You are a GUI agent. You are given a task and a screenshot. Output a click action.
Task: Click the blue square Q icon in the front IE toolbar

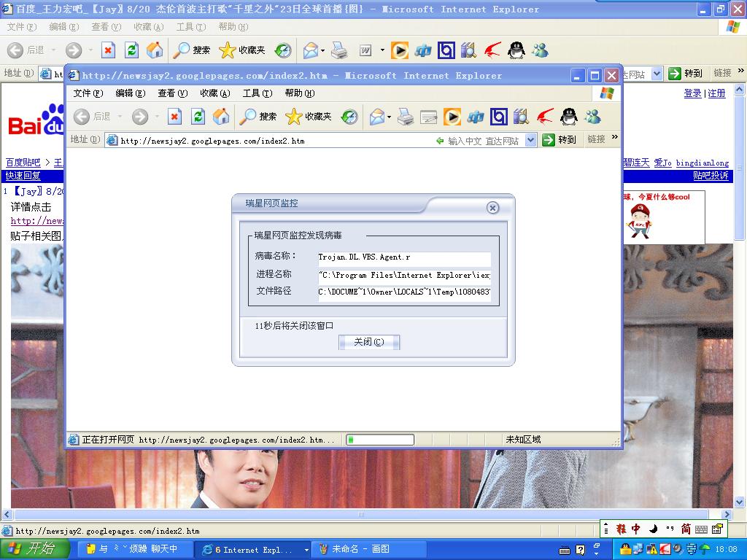point(499,117)
